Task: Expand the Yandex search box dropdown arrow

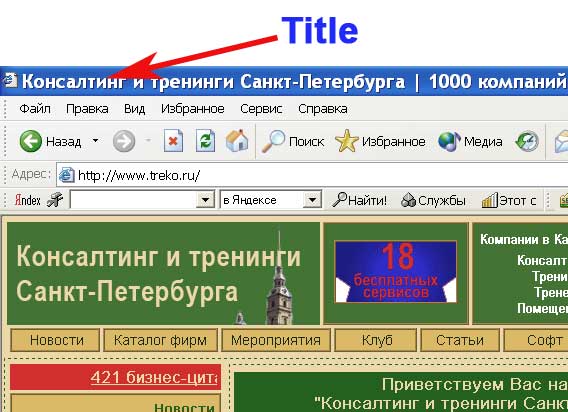Action: pos(205,200)
